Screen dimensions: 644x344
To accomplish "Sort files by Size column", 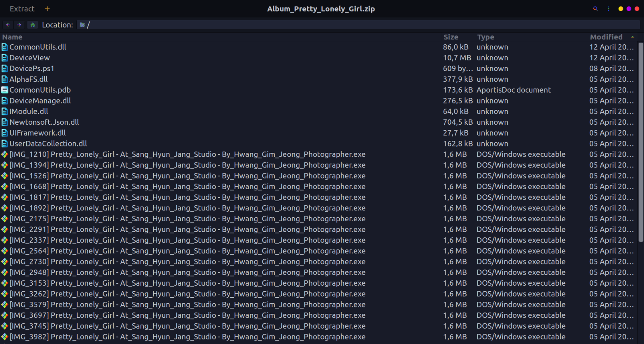I will point(451,37).
